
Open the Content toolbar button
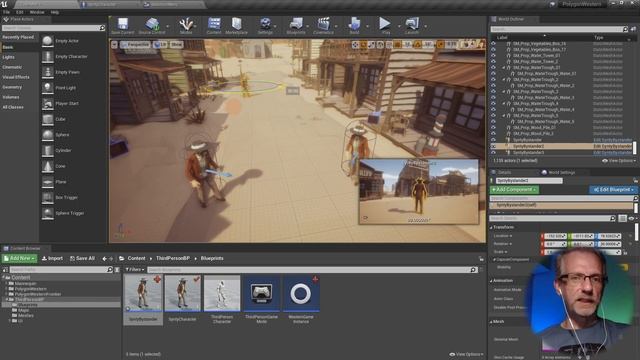(x=213, y=25)
